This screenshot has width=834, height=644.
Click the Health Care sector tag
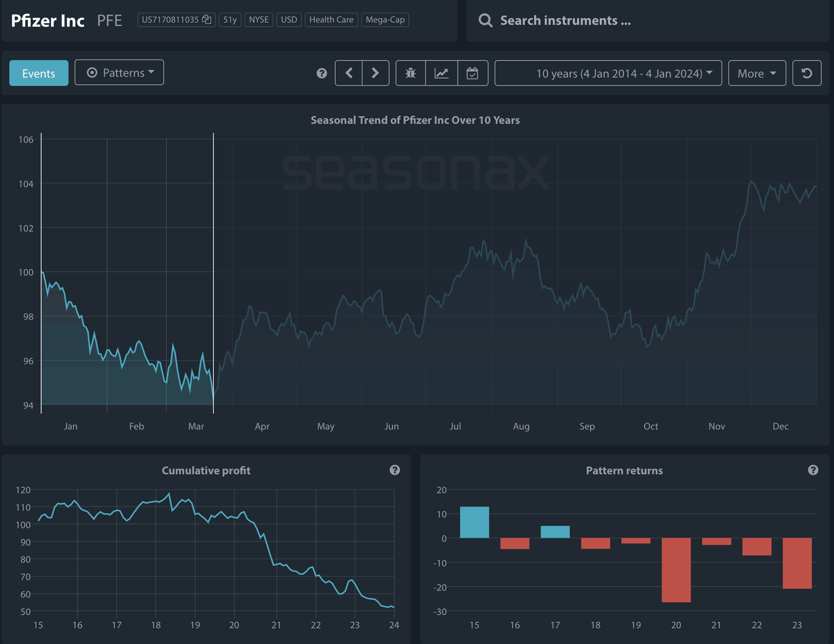tap(331, 20)
